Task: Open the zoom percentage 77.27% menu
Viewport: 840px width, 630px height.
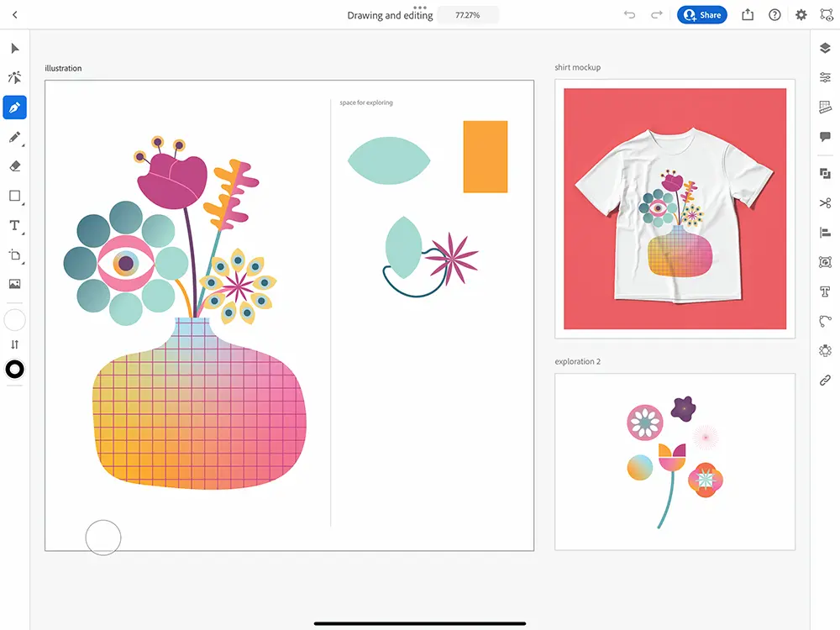Action: click(x=468, y=15)
